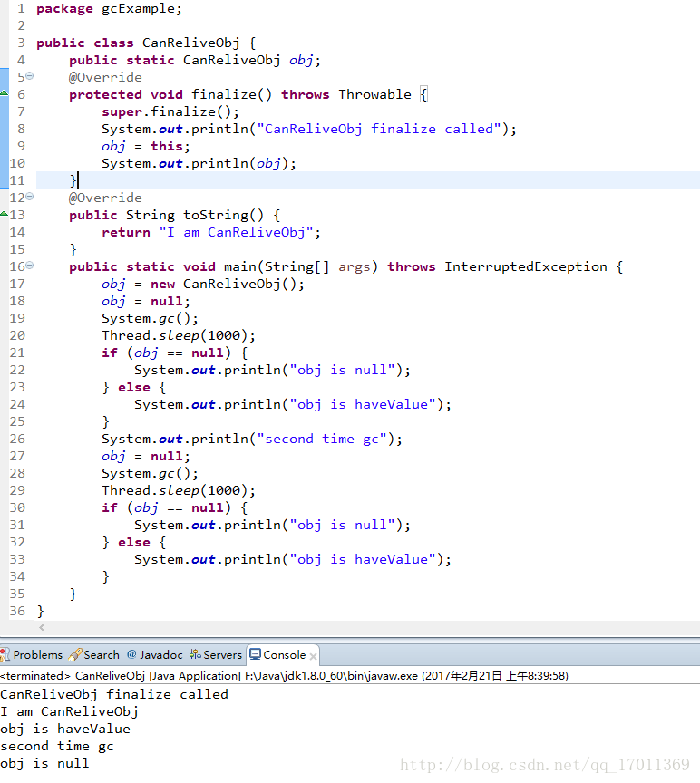Click 'new CanReliveObj();' on line 17
The image size is (700, 783).
pyautogui.click(x=228, y=285)
